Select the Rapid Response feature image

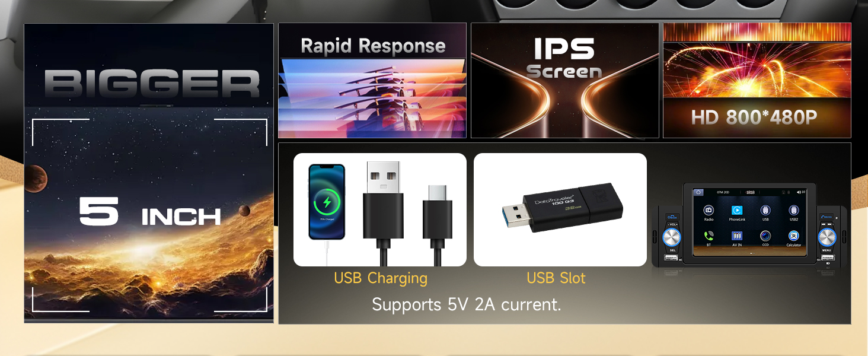point(372,81)
